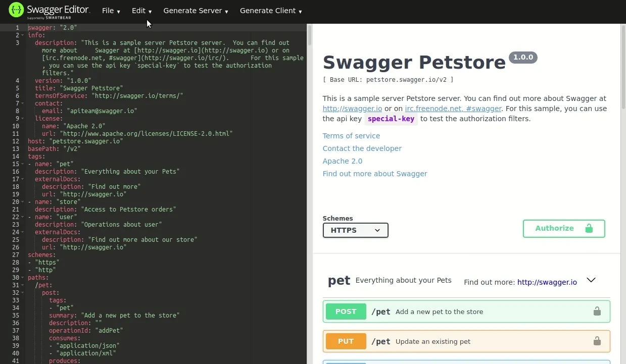Viewport: 626px width, 364px height.
Task: Select the green POST method badge on /pet
Action: coord(346,311)
